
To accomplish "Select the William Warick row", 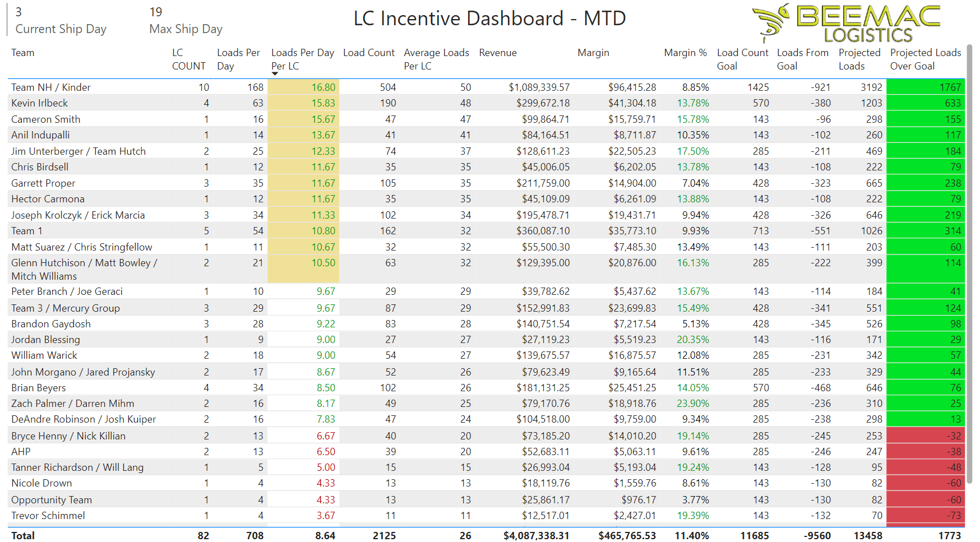I will click(486, 355).
